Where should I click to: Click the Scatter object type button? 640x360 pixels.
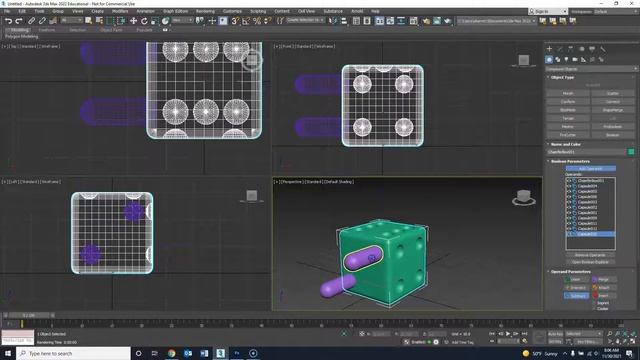[612, 93]
